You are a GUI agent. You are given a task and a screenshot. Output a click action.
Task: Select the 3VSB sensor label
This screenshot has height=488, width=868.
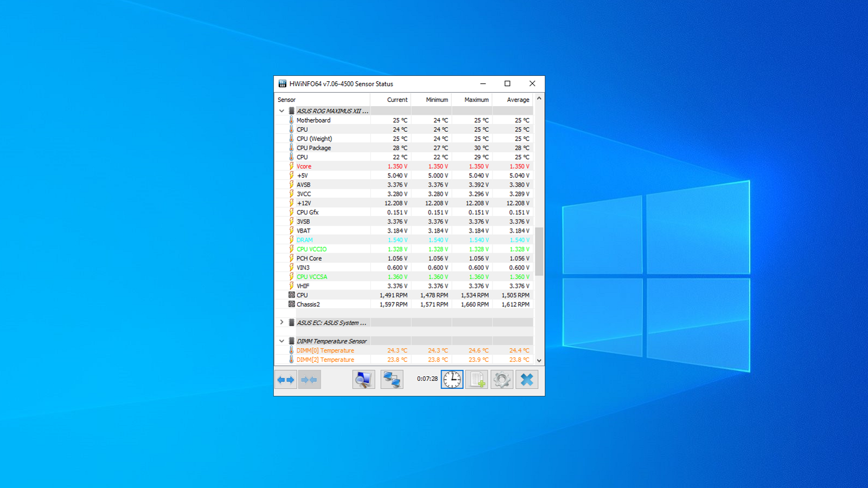(303, 222)
